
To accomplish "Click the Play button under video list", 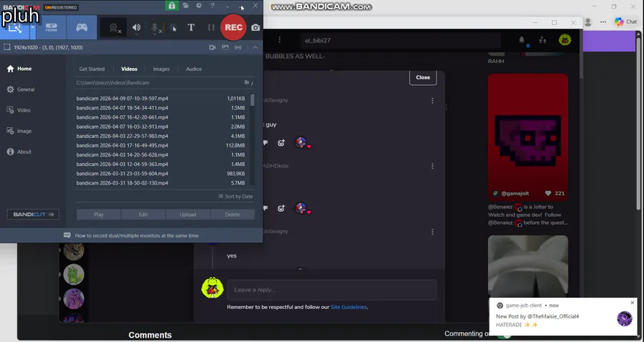I will pyautogui.click(x=99, y=215).
